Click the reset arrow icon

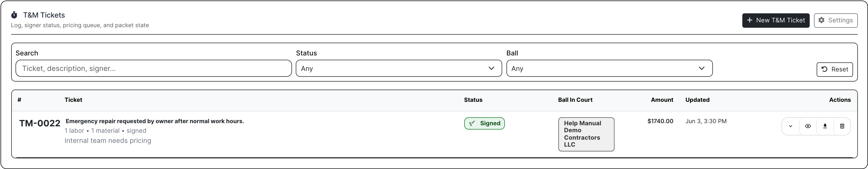[x=824, y=69]
